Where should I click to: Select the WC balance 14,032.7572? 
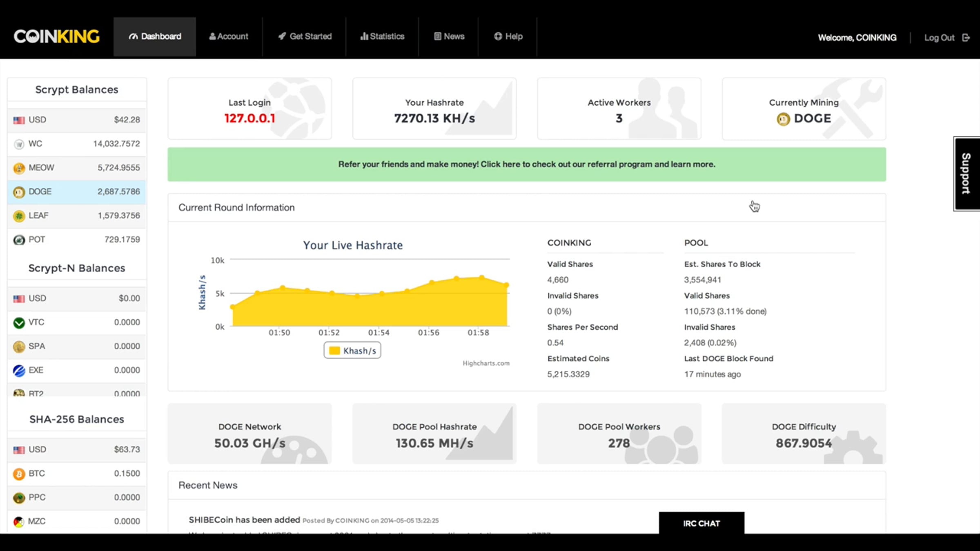click(x=116, y=144)
